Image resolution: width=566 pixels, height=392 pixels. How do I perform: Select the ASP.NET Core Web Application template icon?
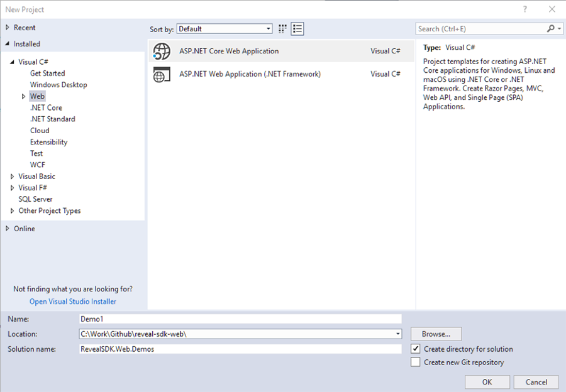pyautogui.click(x=162, y=51)
